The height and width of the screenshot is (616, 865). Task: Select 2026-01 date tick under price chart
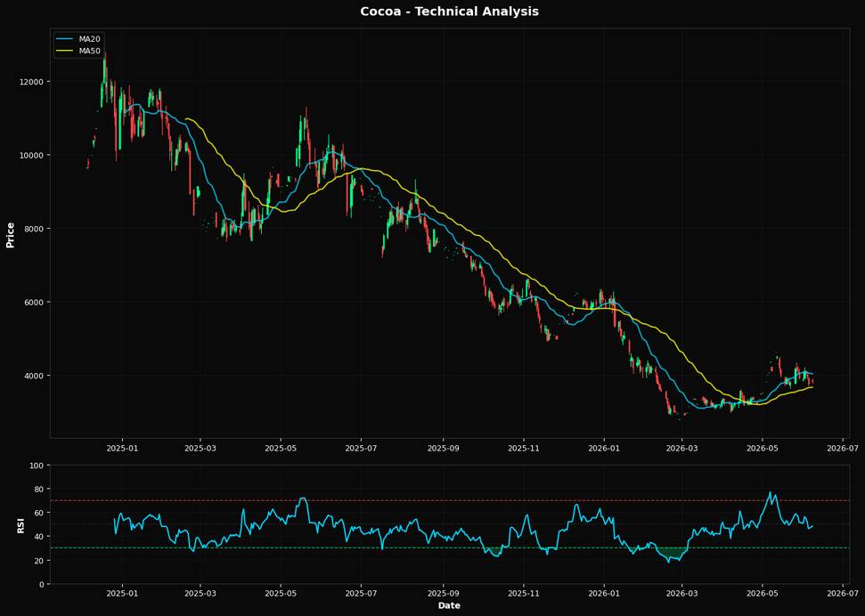point(604,447)
